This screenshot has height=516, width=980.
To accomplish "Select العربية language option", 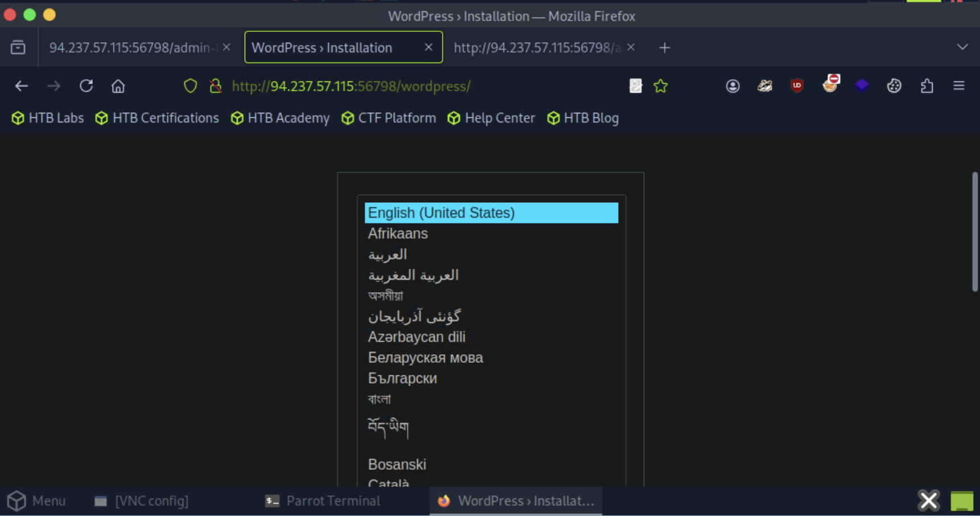I will 491,255.
